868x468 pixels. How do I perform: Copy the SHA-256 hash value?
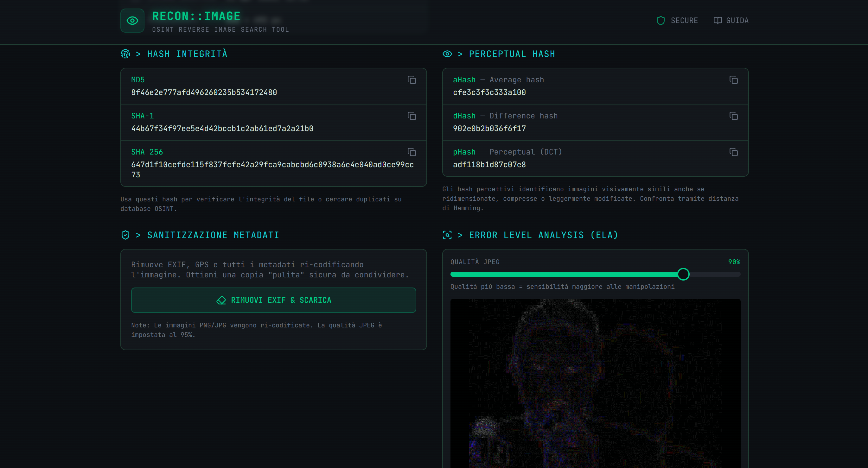click(x=412, y=152)
